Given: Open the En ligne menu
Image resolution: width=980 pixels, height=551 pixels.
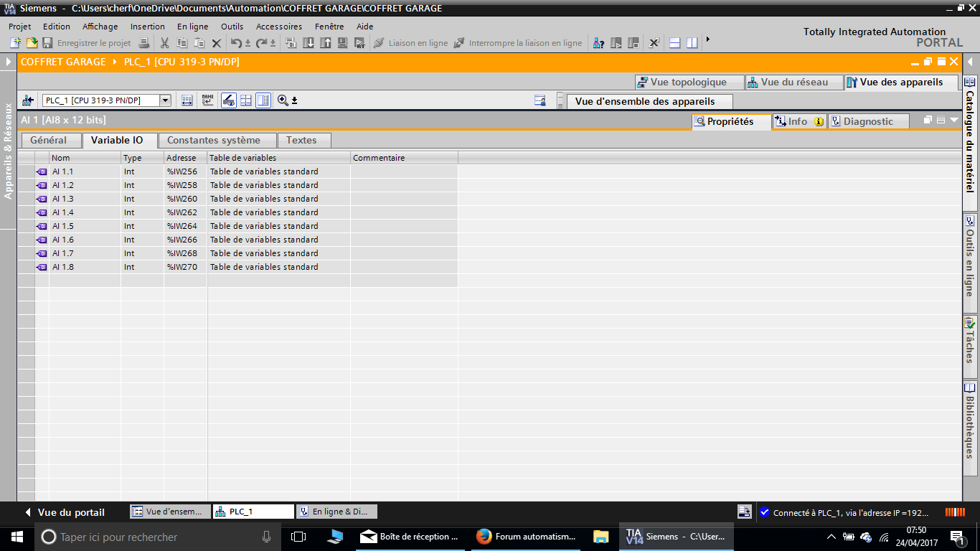Looking at the screenshot, I should (x=192, y=27).
